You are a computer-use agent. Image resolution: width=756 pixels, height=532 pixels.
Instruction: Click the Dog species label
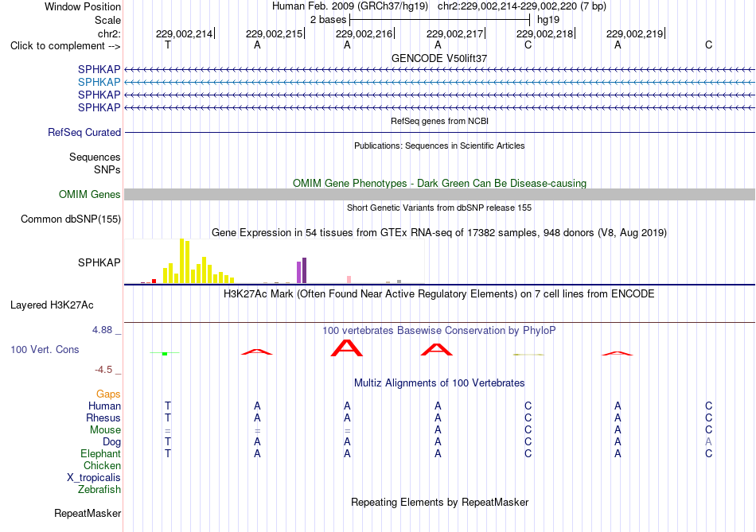(x=111, y=442)
